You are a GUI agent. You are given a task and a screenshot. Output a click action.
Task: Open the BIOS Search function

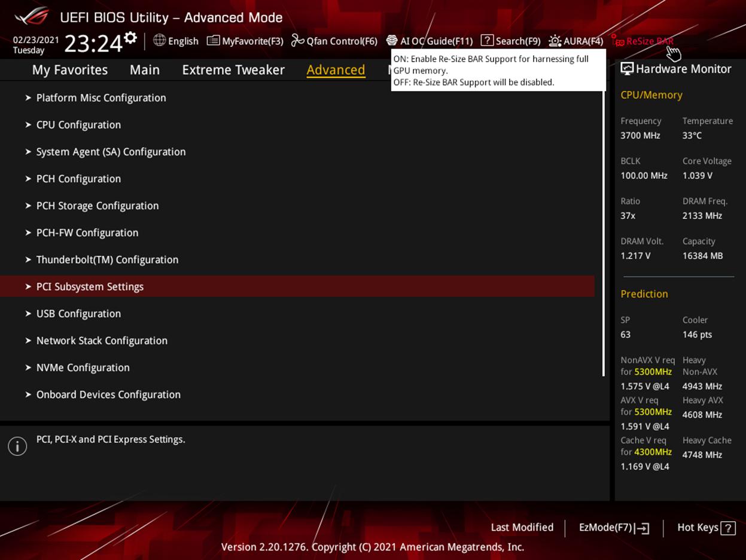tap(510, 41)
